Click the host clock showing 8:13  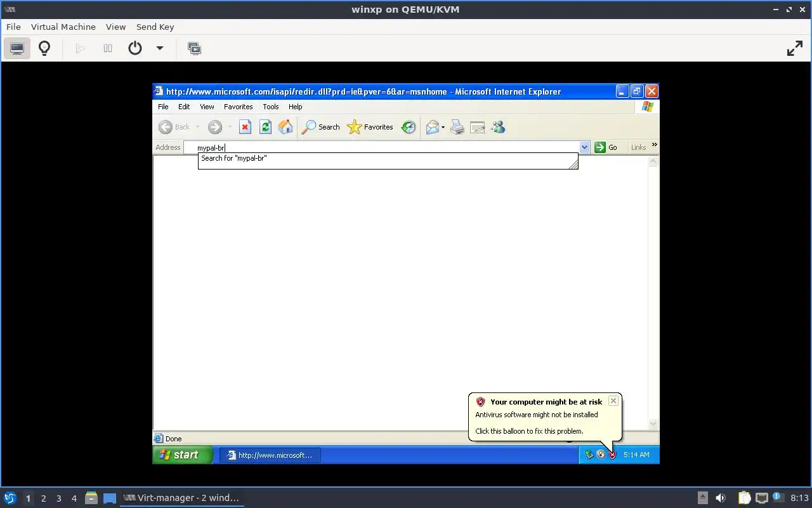pyautogui.click(x=799, y=498)
